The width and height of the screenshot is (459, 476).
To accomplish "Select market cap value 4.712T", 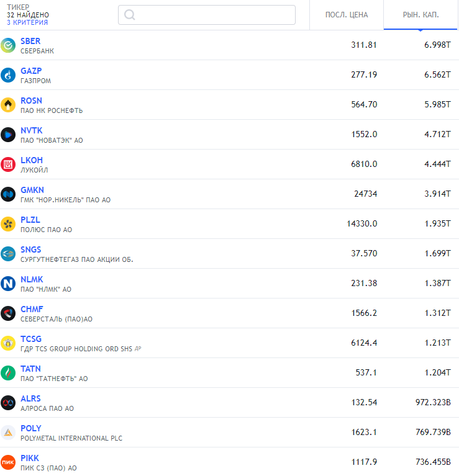I will point(437,134).
